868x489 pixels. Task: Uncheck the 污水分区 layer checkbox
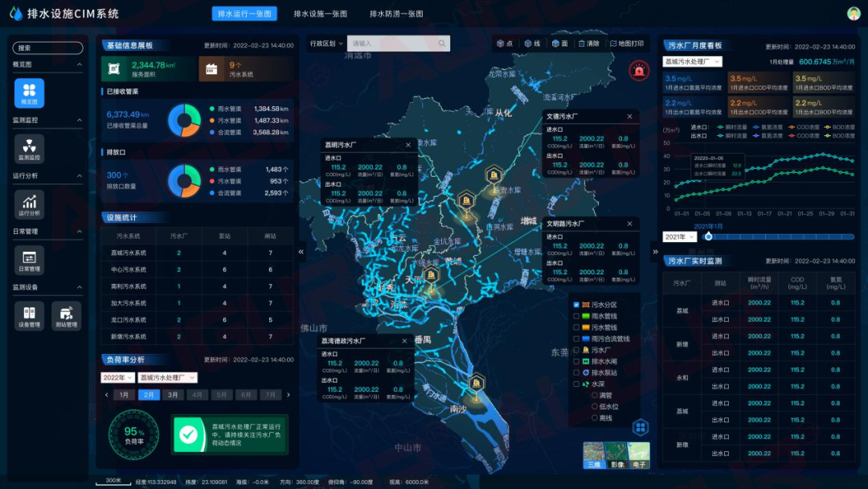[x=576, y=305]
